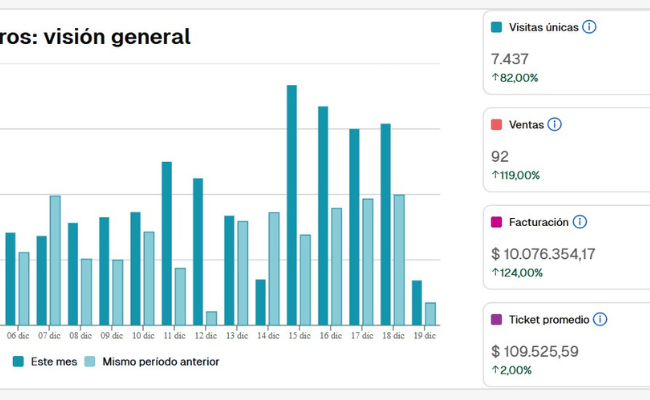Click the 10 dic axis label

click(143, 336)
